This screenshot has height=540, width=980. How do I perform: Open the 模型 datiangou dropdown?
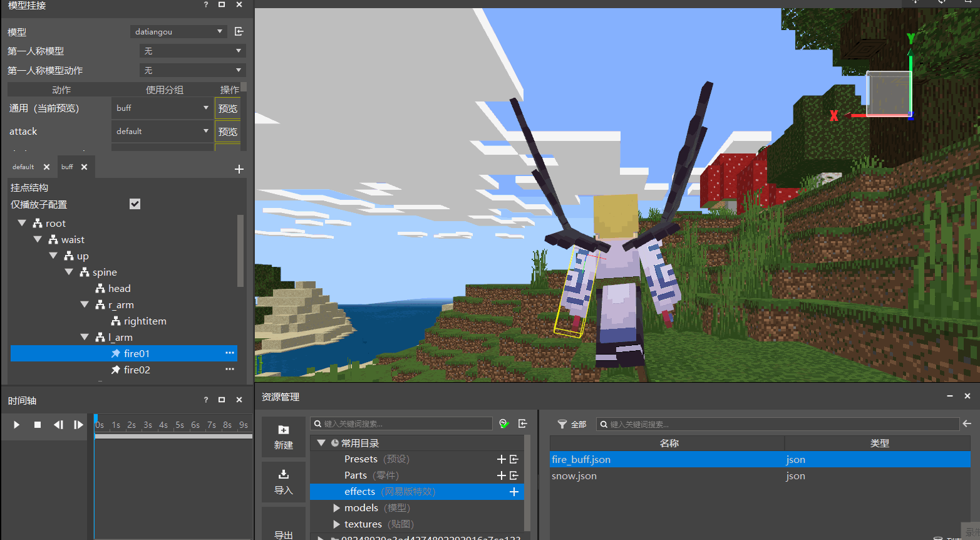click(x=178, y=31)
